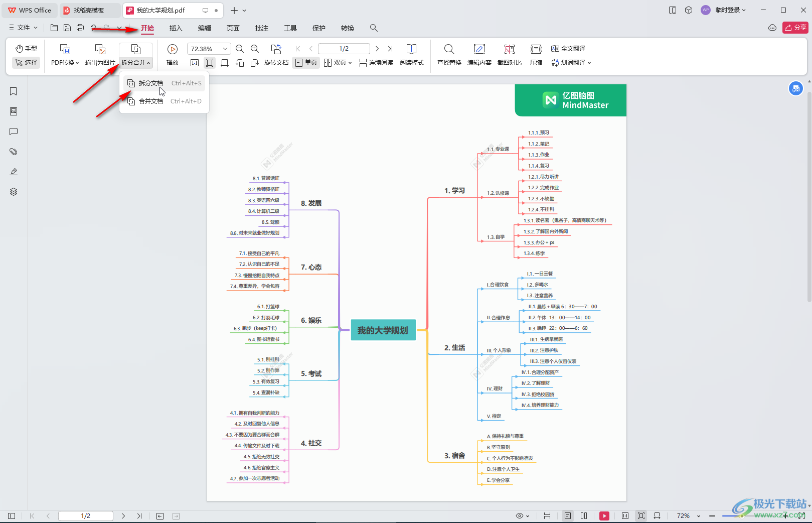Choose 拆分文档 from the dropdown menu

pyautogui.click(x=165, y=83)
